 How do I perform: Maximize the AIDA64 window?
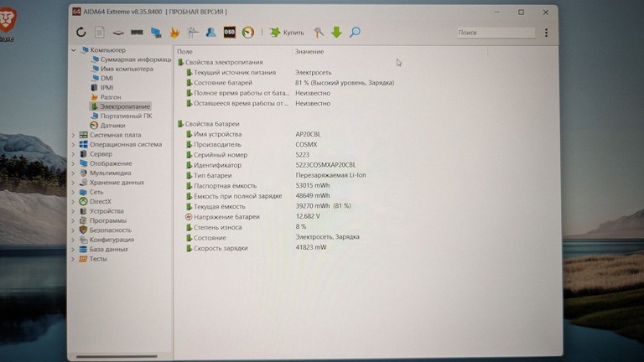pyautogui.click(x=521, y=13)
